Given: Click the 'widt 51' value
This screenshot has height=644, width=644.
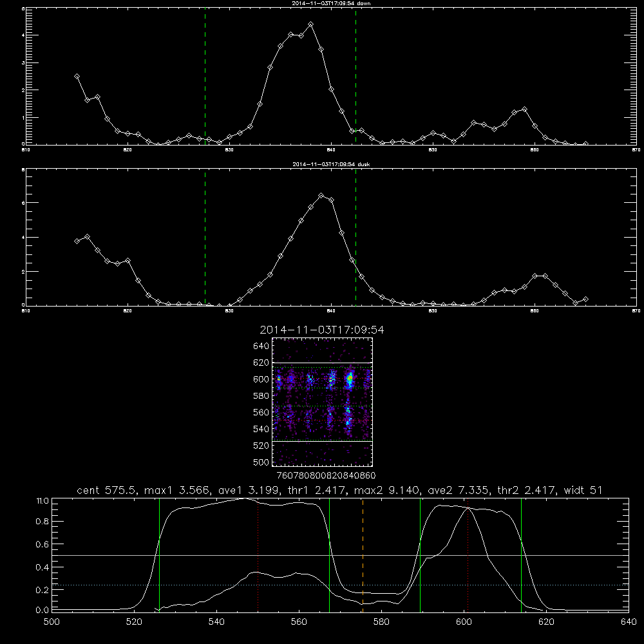Looking at the screenshot, I should [583, 490].
